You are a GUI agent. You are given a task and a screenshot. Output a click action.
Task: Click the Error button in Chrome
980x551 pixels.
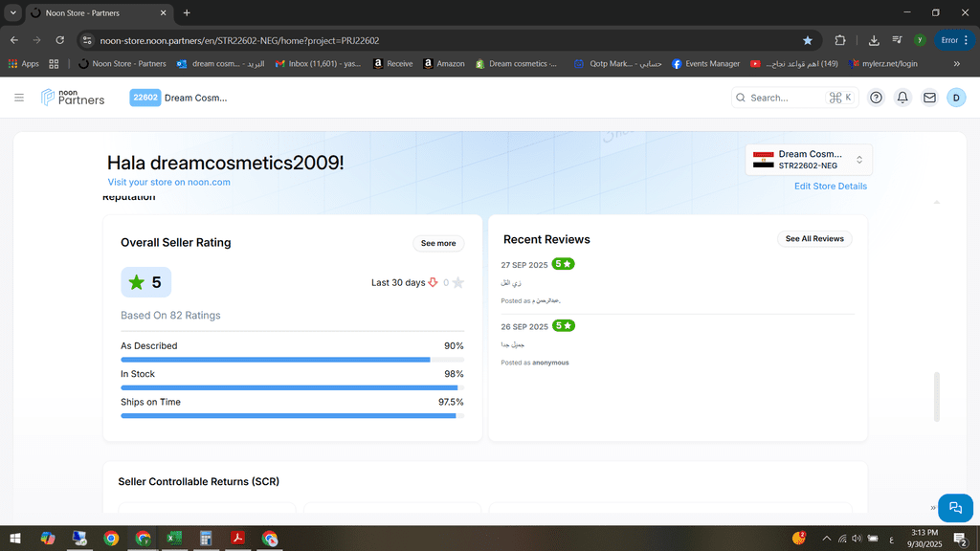[x=954, y=40]
